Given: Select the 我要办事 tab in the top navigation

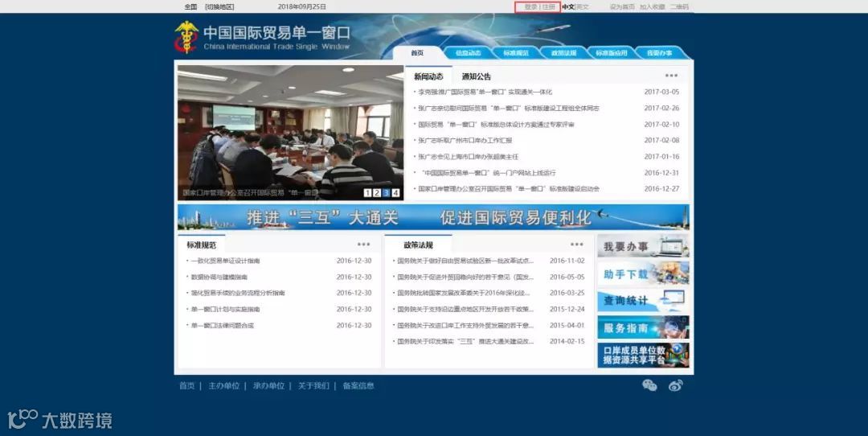Looking at the screenshot, I should coord(660,52).
